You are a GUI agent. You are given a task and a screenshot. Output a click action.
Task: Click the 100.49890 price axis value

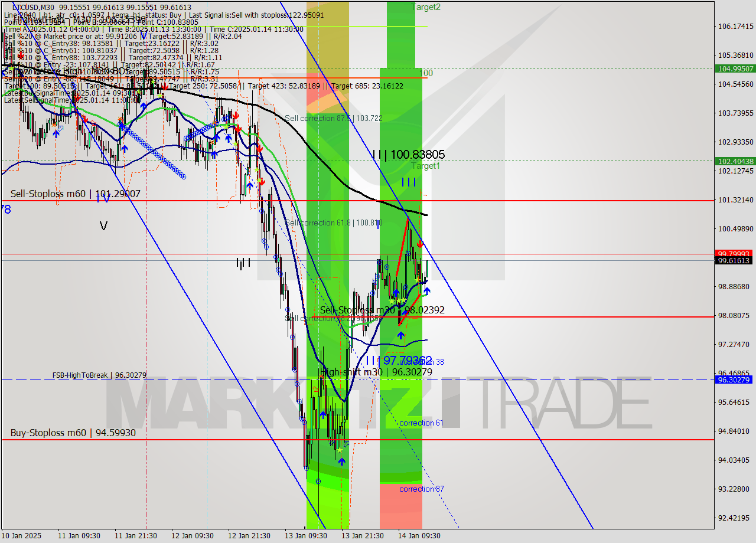pyautogui.click(x=735, y=228)
